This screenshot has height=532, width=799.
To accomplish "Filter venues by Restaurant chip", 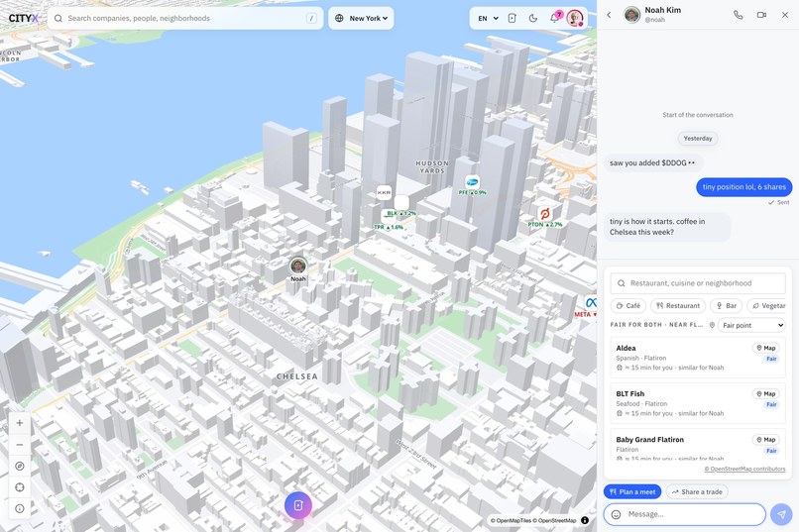I will pos(678,305).
